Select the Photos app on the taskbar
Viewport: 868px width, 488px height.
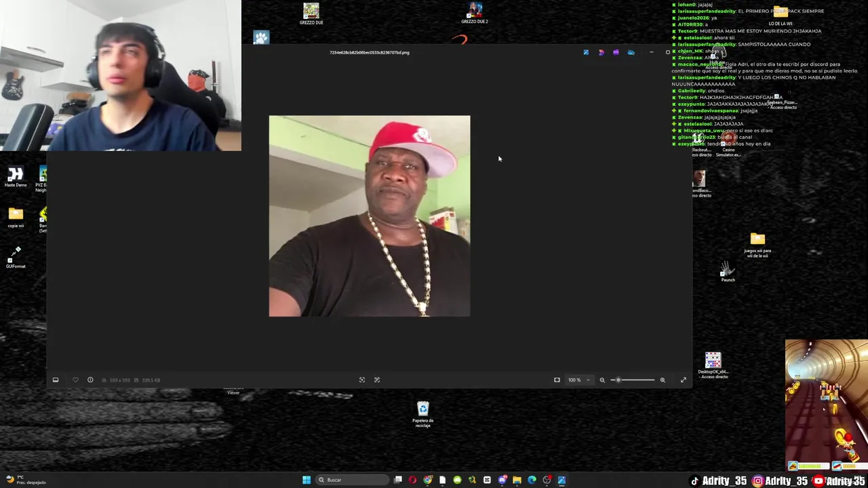coord(561,480)
